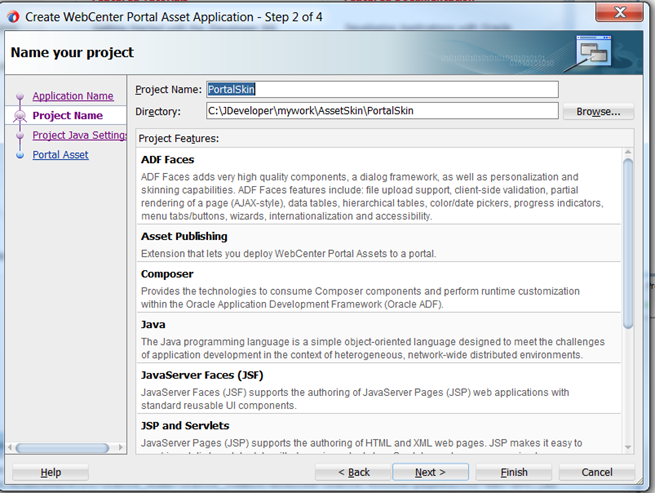Cancel the Portal Asset wizard
Viewport: 655px width, 493px height.
[x=596, y=472]
